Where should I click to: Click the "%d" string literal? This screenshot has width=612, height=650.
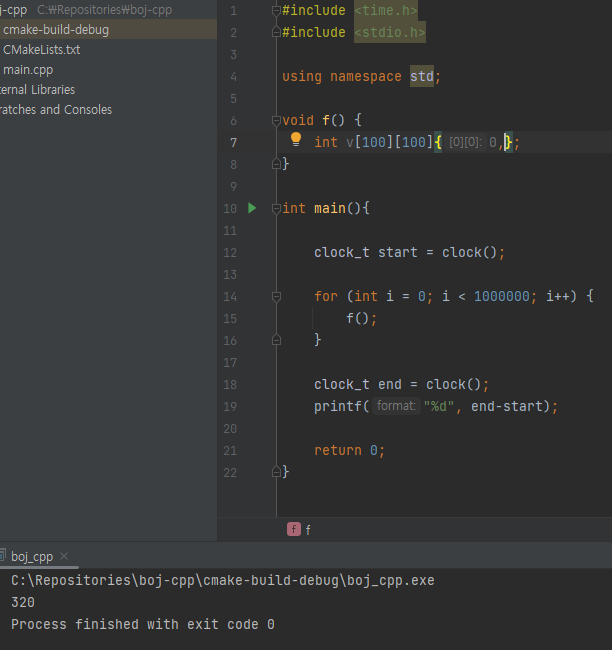click(x=439, y=406)
